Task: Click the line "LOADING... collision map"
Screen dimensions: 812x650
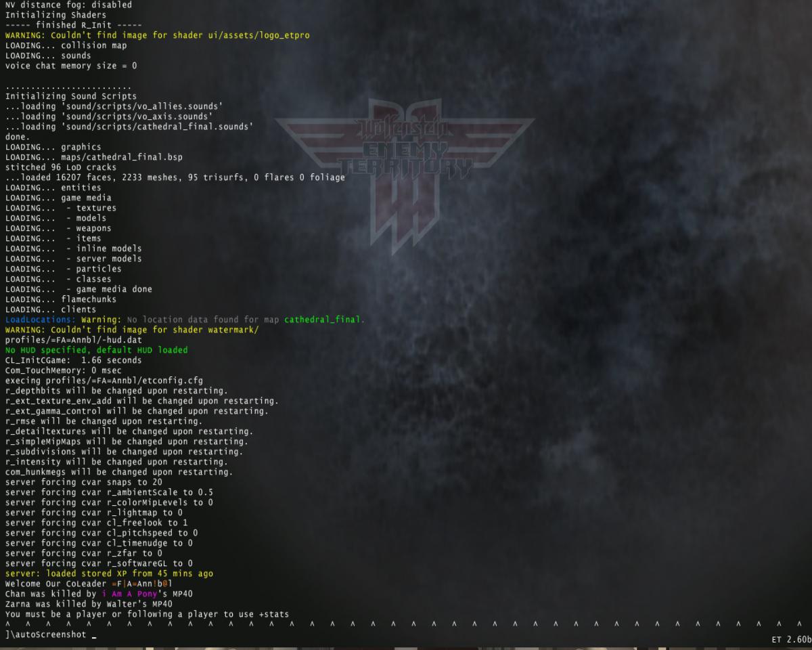Action: [x=66, y=45]
